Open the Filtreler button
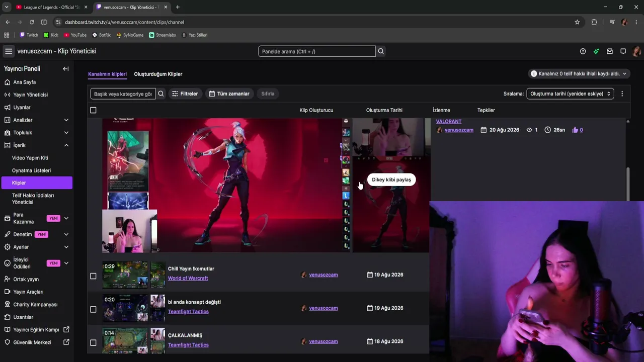Viewport: 644px width, 362px height. click(185, 94)
